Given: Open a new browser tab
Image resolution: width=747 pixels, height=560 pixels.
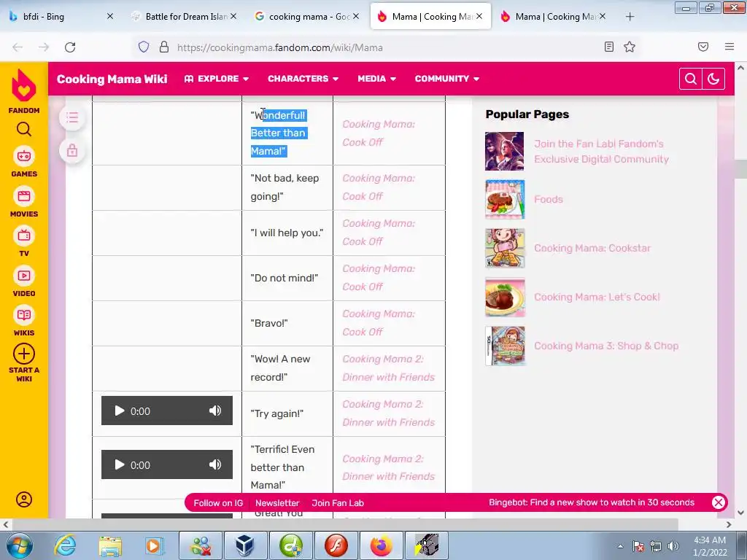Looking at the screenshot, I should pyautogui.click(x=630, y=17).
